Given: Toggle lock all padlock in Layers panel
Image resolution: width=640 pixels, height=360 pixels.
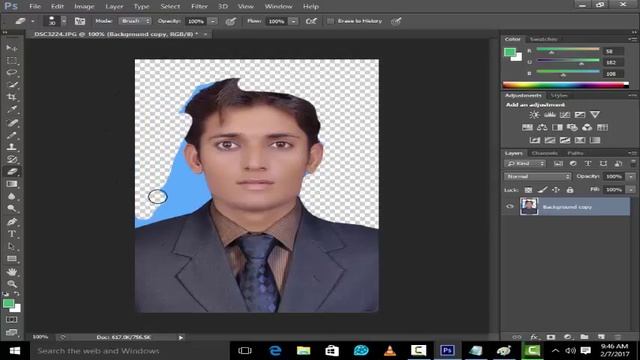Looking at the screenshot, I should click(x=570, y=190).
